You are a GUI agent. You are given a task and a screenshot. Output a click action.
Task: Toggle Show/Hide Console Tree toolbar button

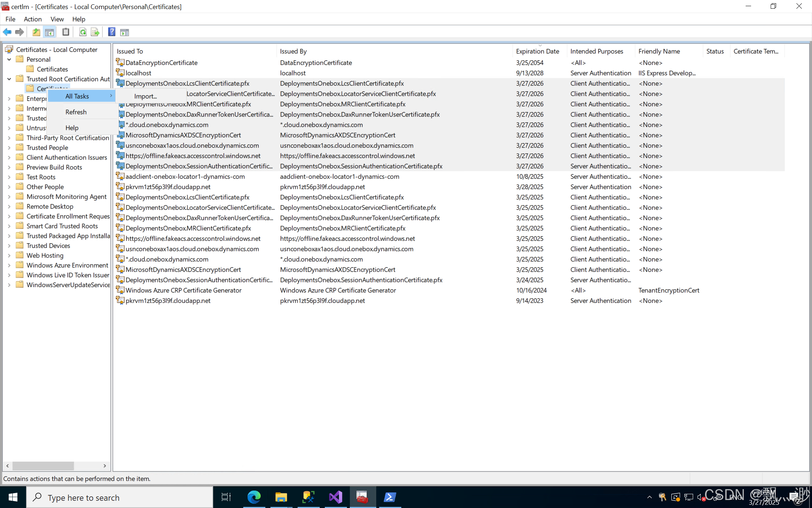click(49, 32)
